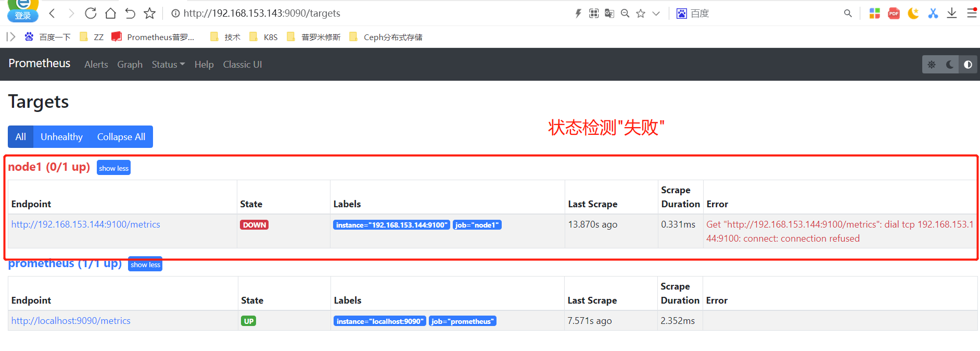The image size is (980, 351).
Task: Open the Graph nav item
Action: coord(130,65)
